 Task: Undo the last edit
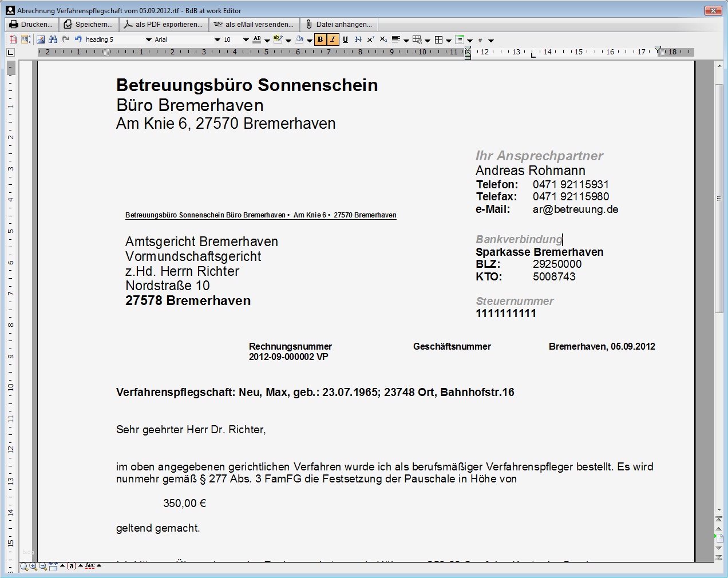click(x=78, y=39)
